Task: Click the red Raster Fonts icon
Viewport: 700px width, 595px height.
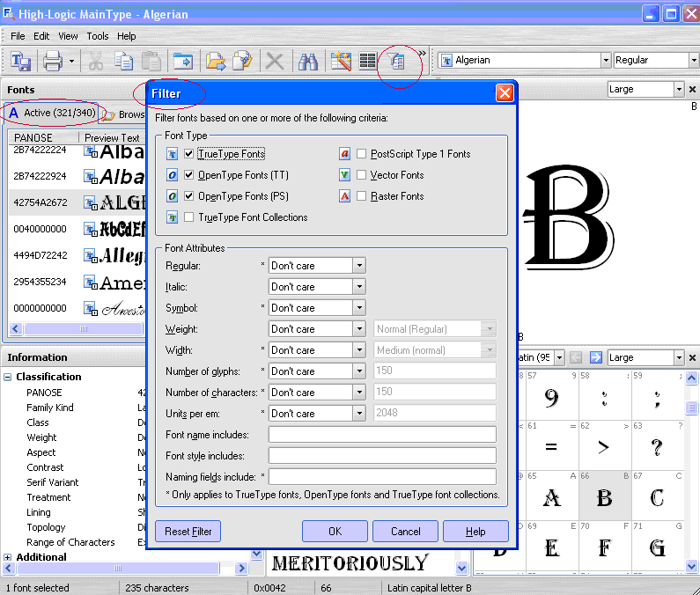Action: [344, 196]
